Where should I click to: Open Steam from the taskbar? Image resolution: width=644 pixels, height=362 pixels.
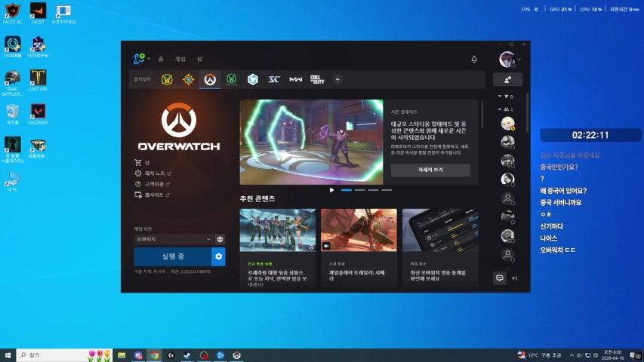187,355
